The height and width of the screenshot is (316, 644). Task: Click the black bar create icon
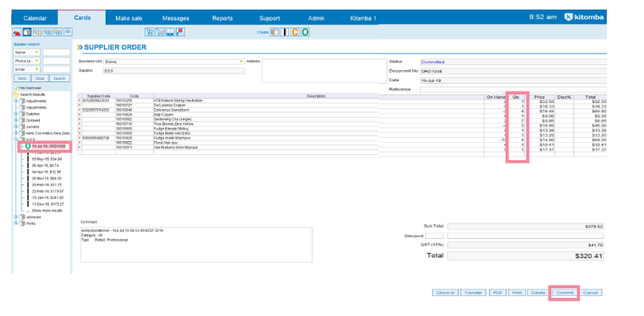point(285,32)
